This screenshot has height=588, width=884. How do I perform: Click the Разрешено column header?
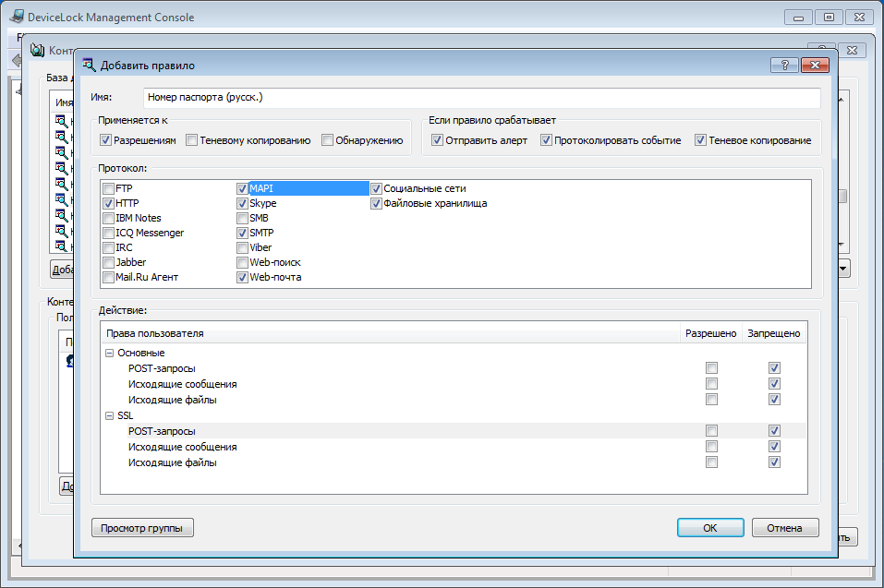click(711, 333)
